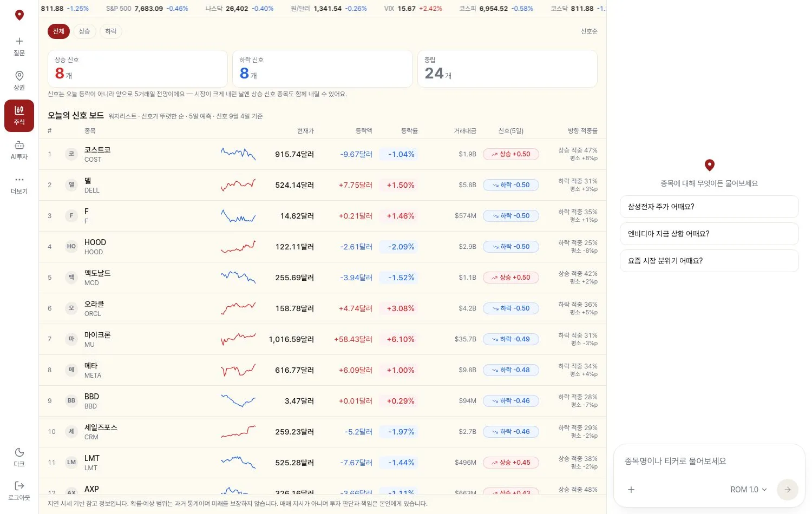Open the 질문 plus icon
Screen dimensions: 812x514
click(19, 41)
